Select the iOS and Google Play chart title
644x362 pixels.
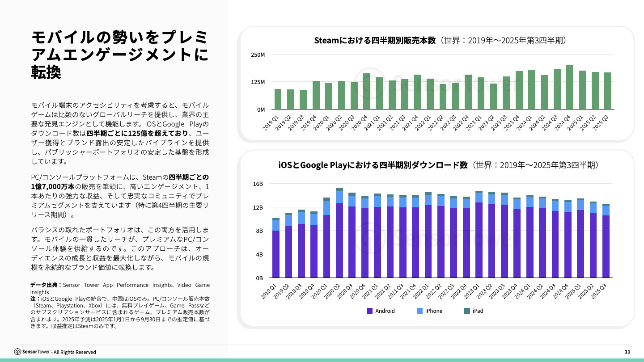(439, 165)
